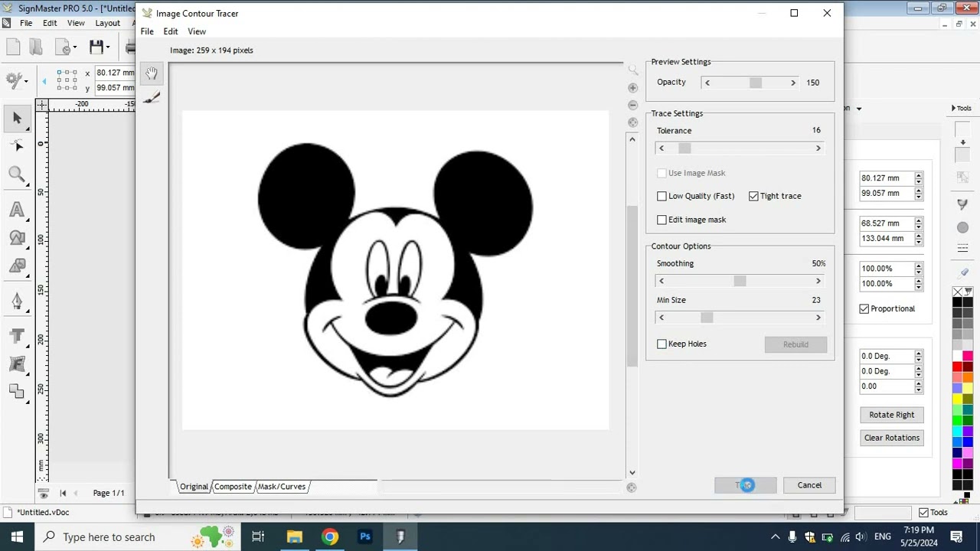This screenshot has height=551, width=980.
Task: Click the Cancel button
Action: [x=809, y=485]
